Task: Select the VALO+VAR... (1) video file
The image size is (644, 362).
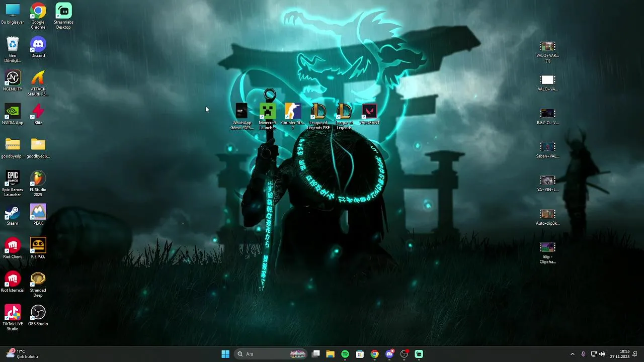Action: tap(548, 52)
